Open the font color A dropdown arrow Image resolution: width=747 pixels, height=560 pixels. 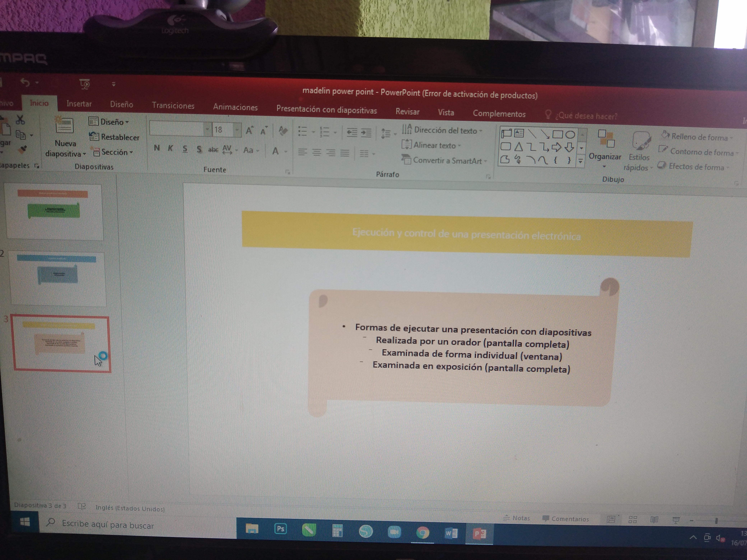pyautogui.click(x=286, y=152)
